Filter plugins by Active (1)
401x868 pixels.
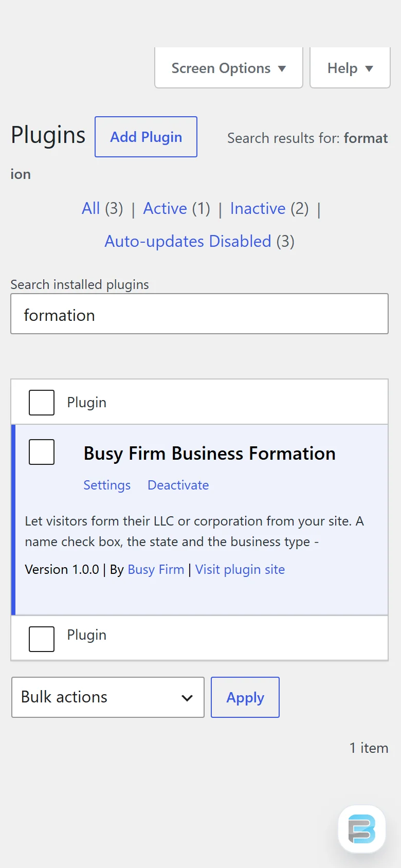[177, 208]
